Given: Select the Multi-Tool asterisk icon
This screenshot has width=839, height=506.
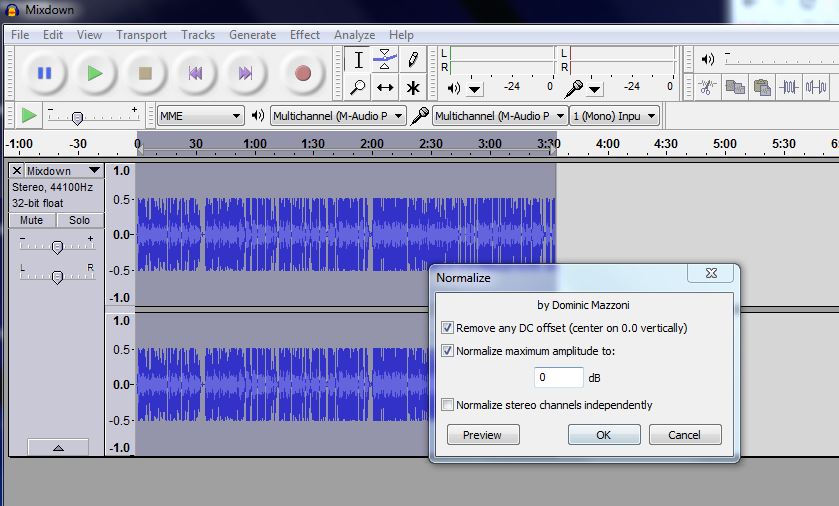Looking at the screenshot, I should pyautogui.click(x=413, y=87).
